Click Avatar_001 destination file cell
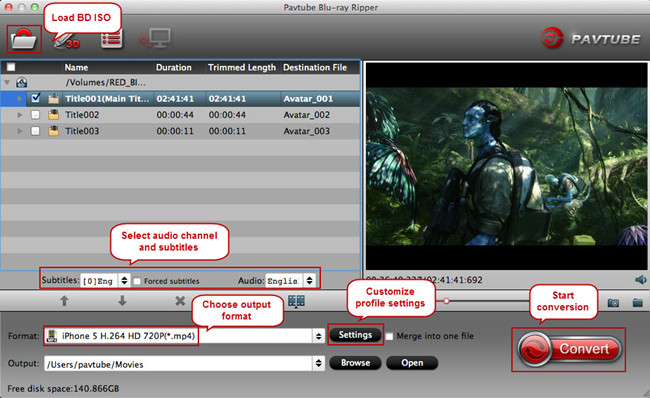 pos(308,99)
